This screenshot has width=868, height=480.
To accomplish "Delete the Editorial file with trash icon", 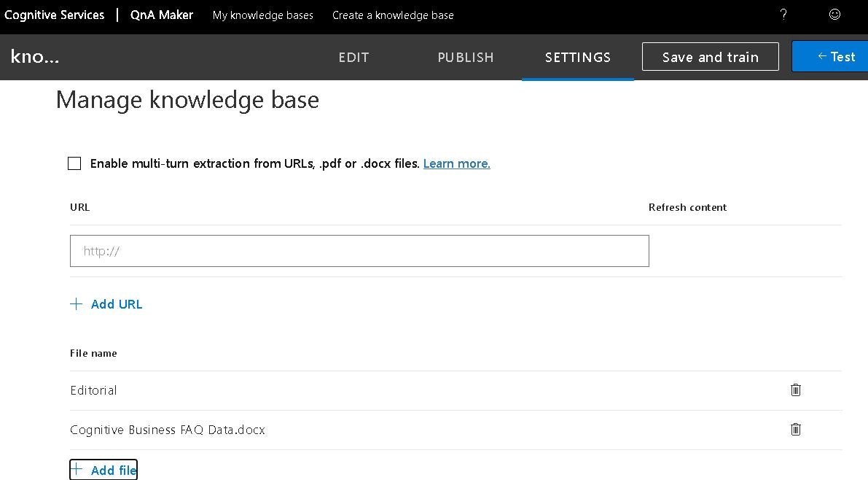I will point(796,390).
